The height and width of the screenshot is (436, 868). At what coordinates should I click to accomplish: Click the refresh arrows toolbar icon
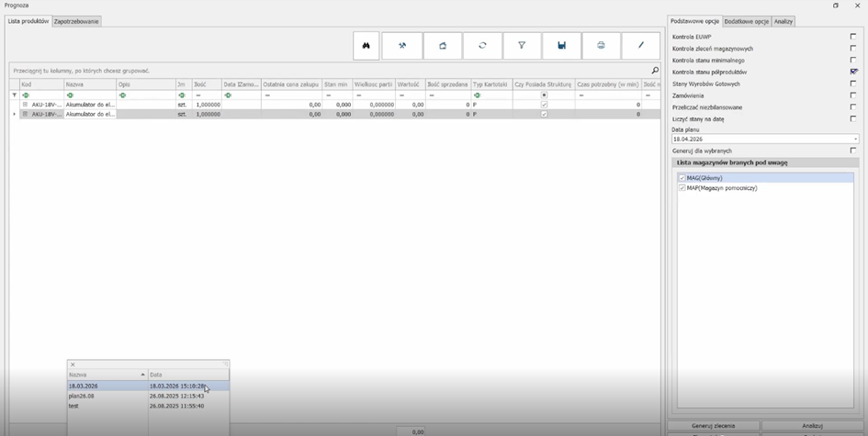pos(482,46)
